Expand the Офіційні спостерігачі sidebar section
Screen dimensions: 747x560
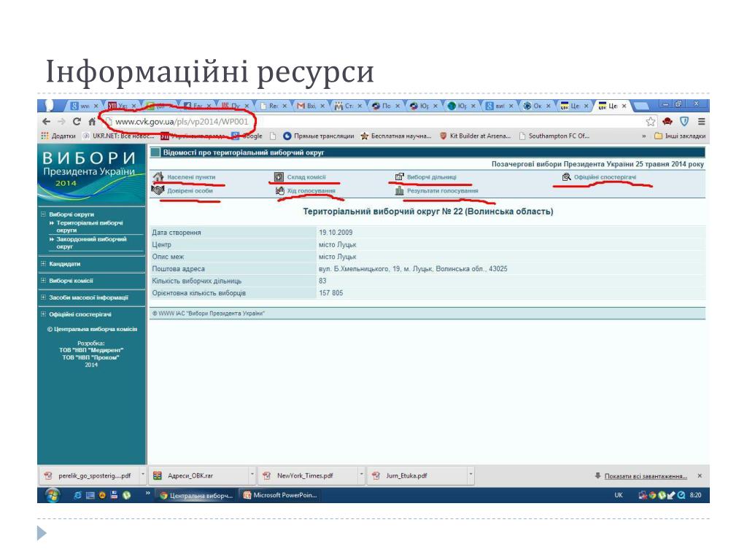(x=43, y=314)
